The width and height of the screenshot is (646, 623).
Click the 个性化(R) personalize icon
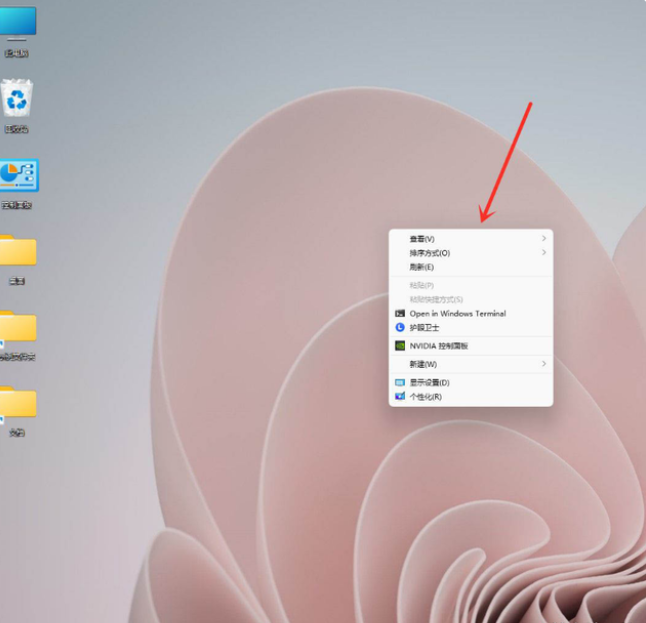400,397
